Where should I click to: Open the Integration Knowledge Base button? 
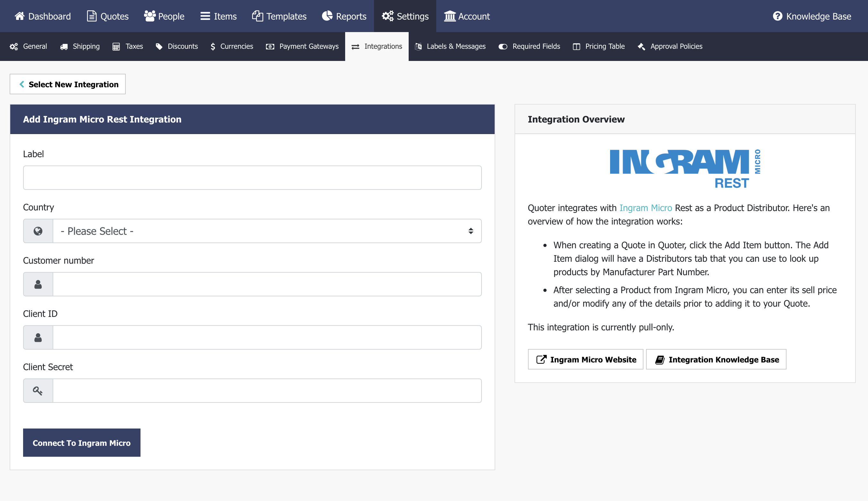(716, 359)
